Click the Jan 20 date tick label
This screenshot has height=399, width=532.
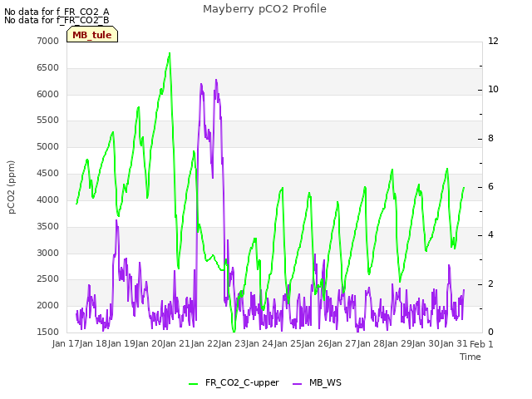tap(150, 343)
